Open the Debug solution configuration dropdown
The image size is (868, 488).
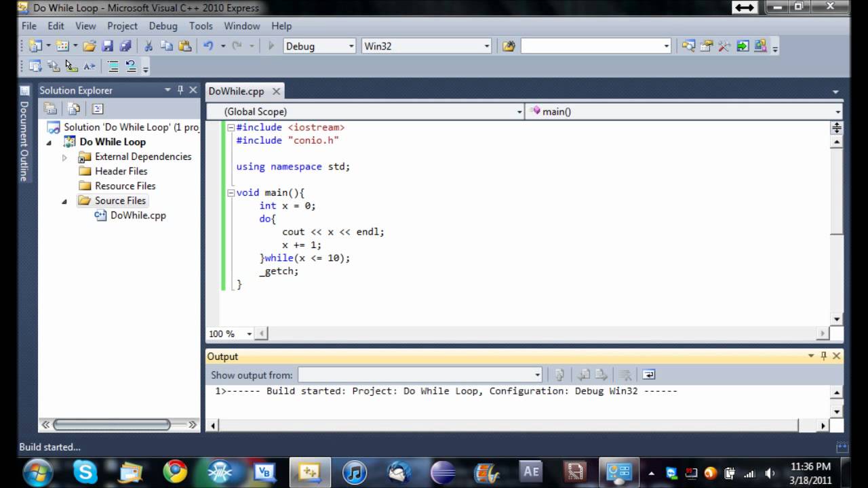(x=351, y=46)
